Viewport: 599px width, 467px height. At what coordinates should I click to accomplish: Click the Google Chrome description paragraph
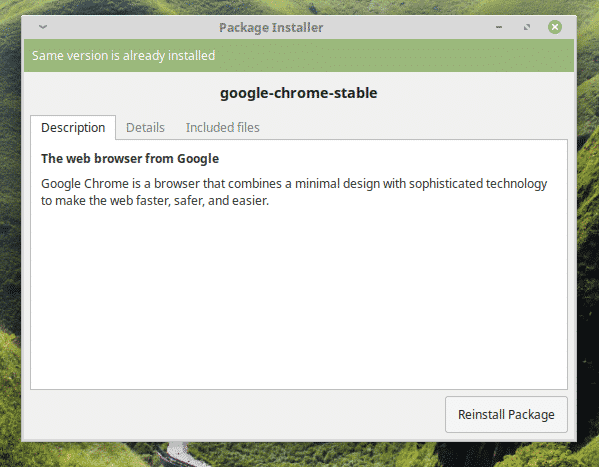point(294,192)
